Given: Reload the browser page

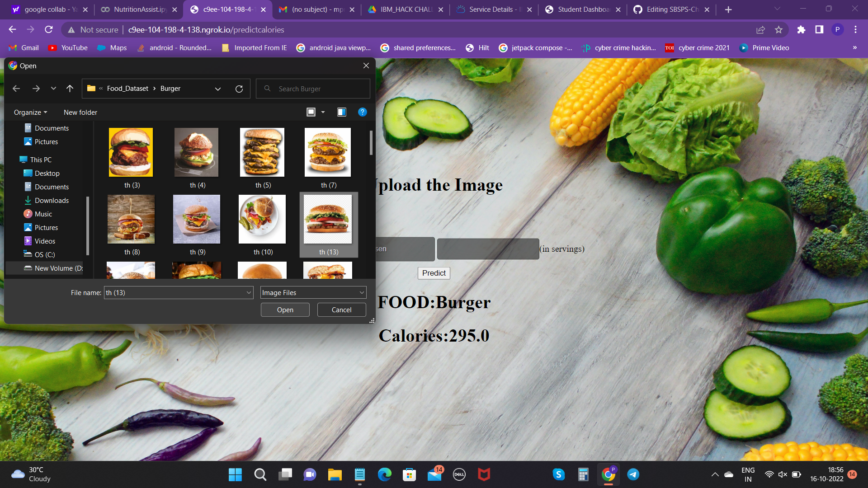Looking at the screenshot, I should [x=49, y=30].
